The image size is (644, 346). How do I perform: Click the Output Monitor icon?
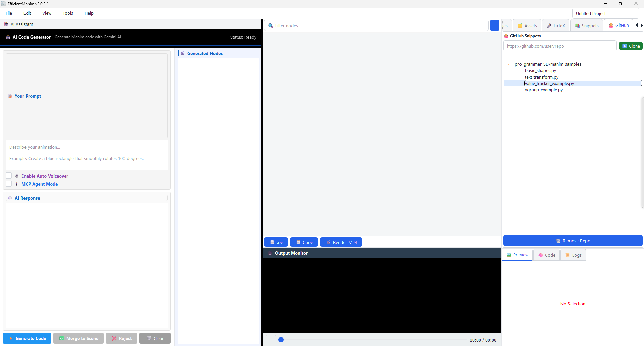pos(270,253)
